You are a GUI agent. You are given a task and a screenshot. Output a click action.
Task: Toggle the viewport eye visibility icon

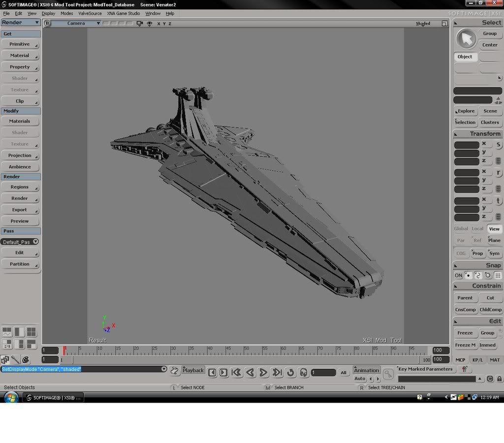[150, 24]
